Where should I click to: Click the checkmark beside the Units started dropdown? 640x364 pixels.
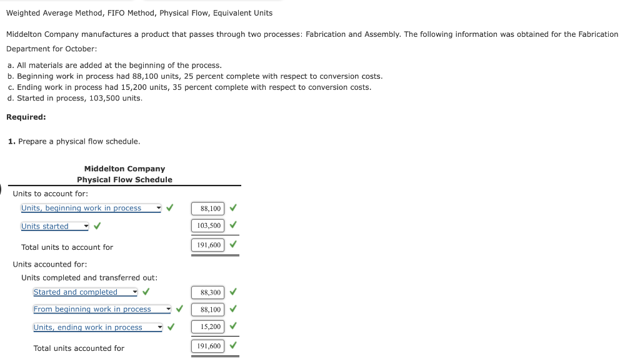[96, 226]
